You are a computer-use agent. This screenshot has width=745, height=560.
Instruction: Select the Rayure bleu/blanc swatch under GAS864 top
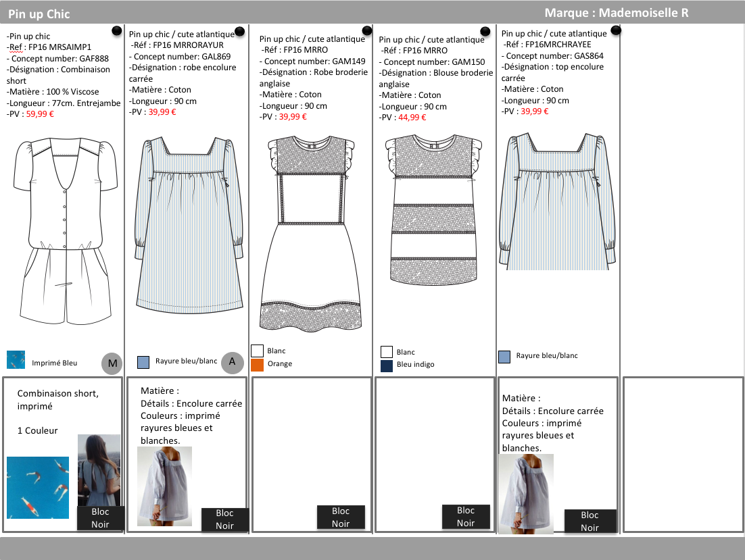coord(504,357)
